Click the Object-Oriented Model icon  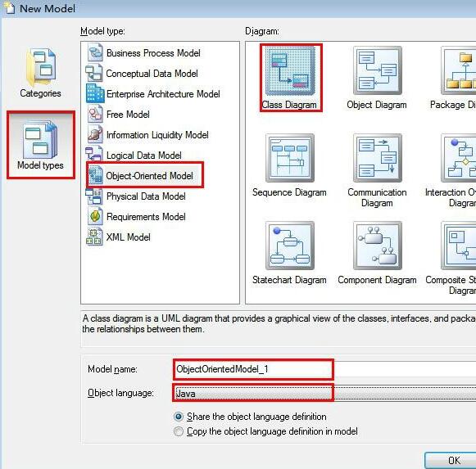95,175
